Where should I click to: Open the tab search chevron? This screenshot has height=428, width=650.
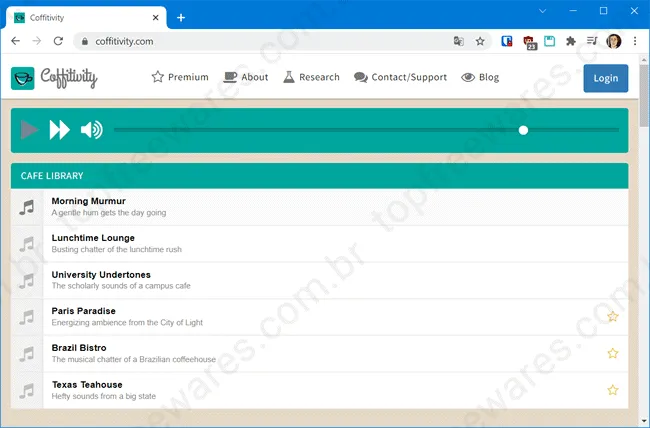point(542,11)
